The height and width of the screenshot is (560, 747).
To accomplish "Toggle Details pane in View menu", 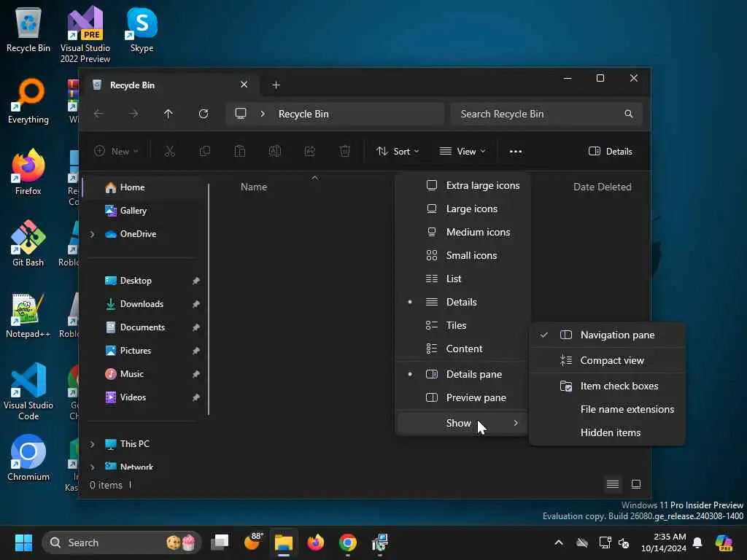I will [462, 374].
